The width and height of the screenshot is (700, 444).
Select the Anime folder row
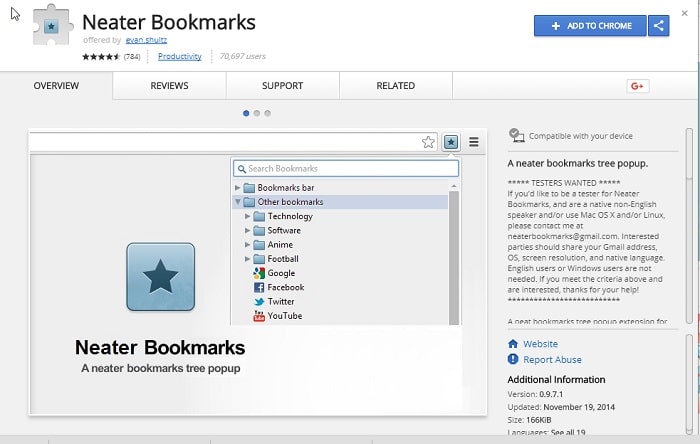point(341,245)
